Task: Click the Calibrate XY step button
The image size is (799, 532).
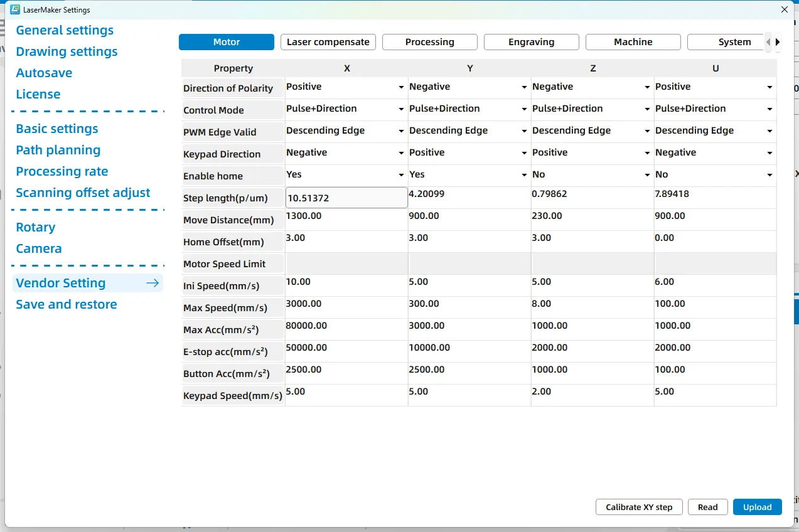Action: 638,507
